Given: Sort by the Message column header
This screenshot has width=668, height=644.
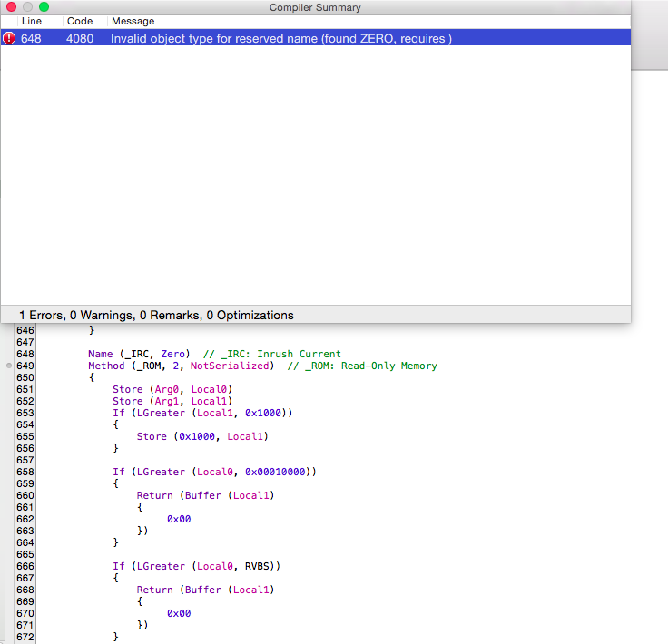Looking at the screenshot, I should coord(133,21).
